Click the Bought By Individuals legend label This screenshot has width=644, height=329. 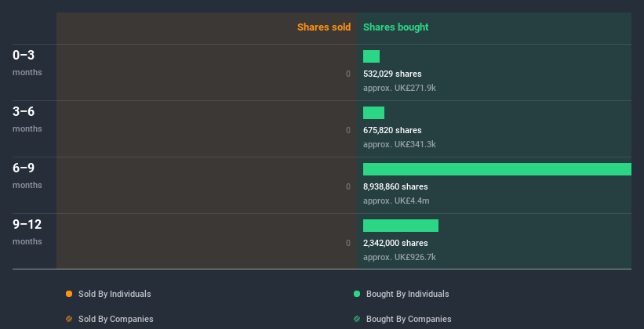[x=407, y=294]
